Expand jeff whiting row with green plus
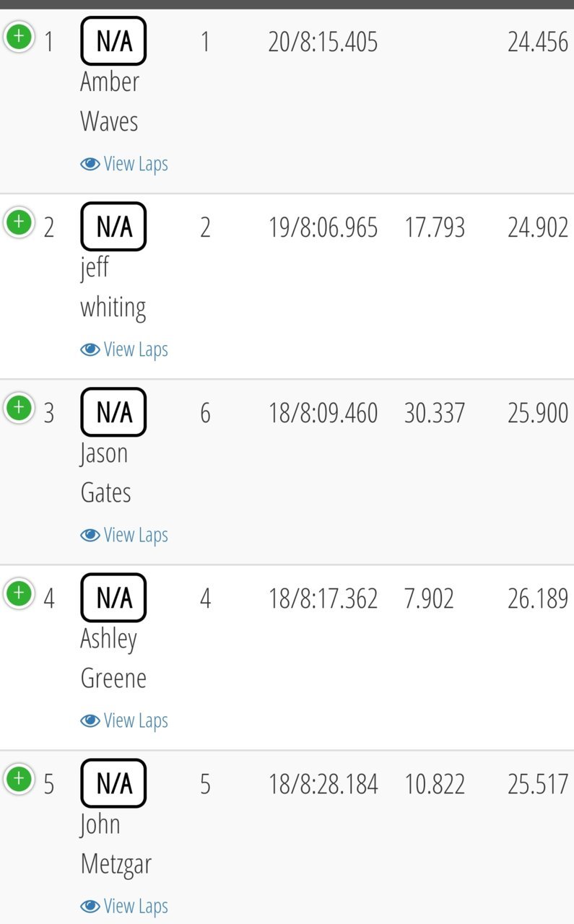The image size is (574, 924). pos(19,222)
